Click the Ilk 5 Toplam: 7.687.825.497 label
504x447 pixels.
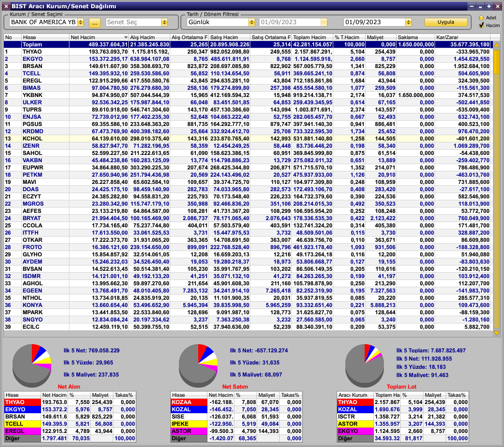click(431, 350)
